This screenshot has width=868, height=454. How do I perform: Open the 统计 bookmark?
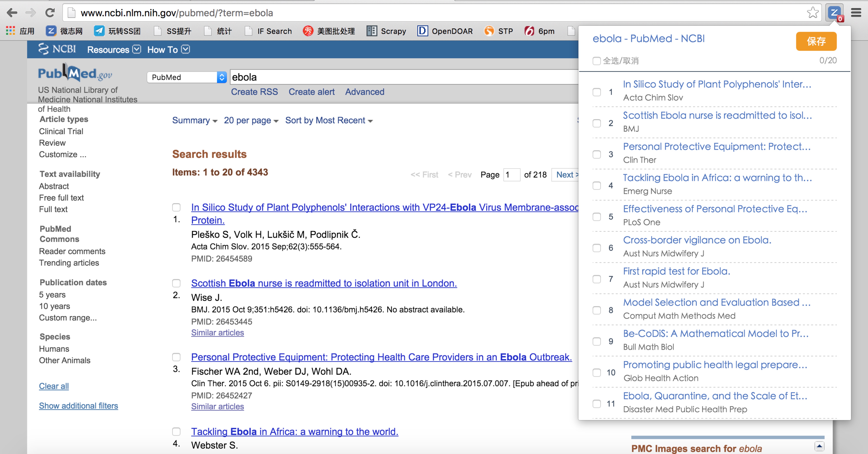tap(218, 31)
